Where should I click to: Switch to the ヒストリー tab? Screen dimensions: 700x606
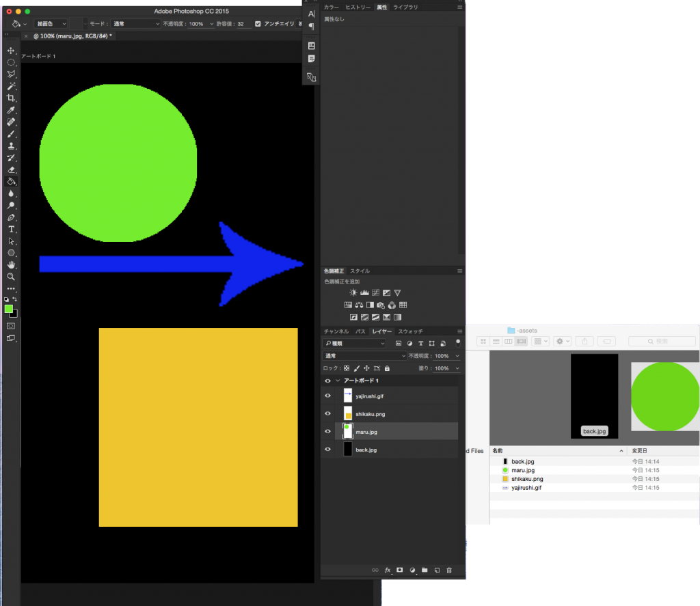click(x=358, y=7)
